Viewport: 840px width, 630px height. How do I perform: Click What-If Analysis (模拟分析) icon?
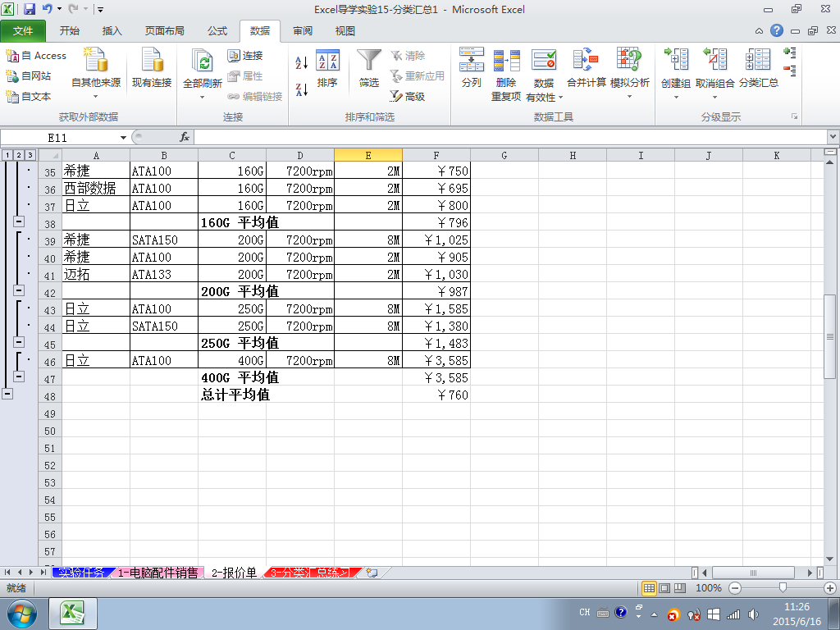[x=629, y=60]
